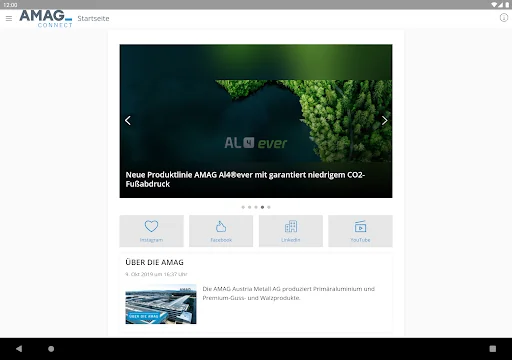Tap the info icon in the header
This screenshot has height=360, width=512.
click(504, 18)
